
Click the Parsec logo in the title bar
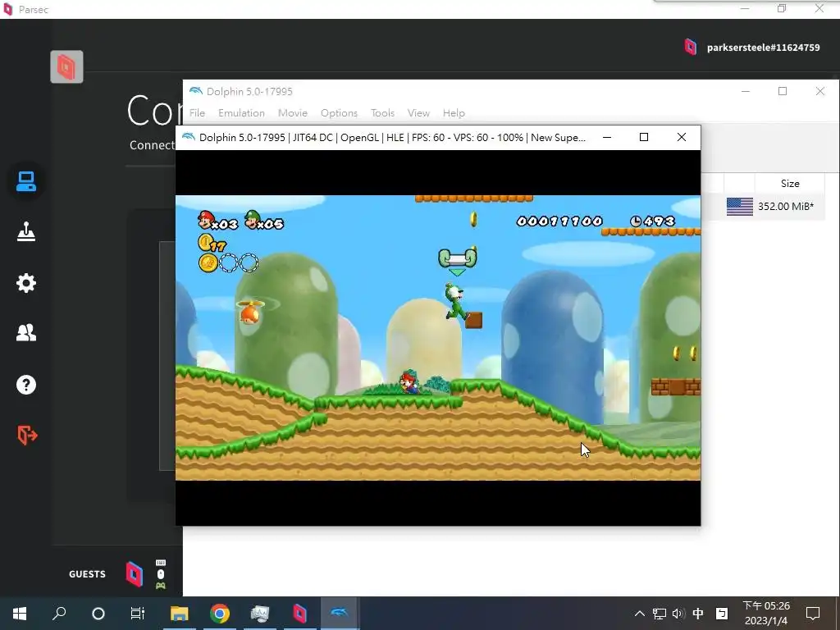tap(8, 9)
